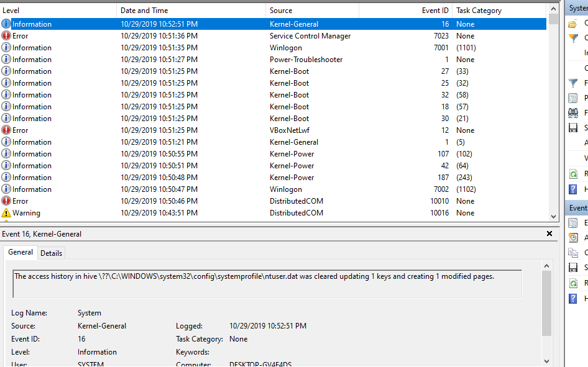This screenshot has height=367, width=588.
Task: Select the Power-Troubleshooter information event
Action: [306, 60]
